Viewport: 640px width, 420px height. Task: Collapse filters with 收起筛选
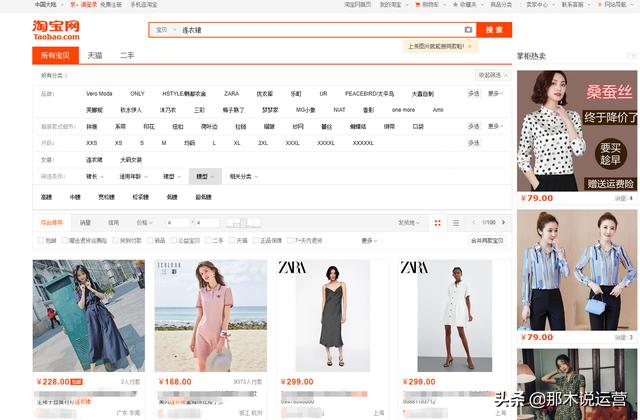pyautogui.click(x=493, y=75)
